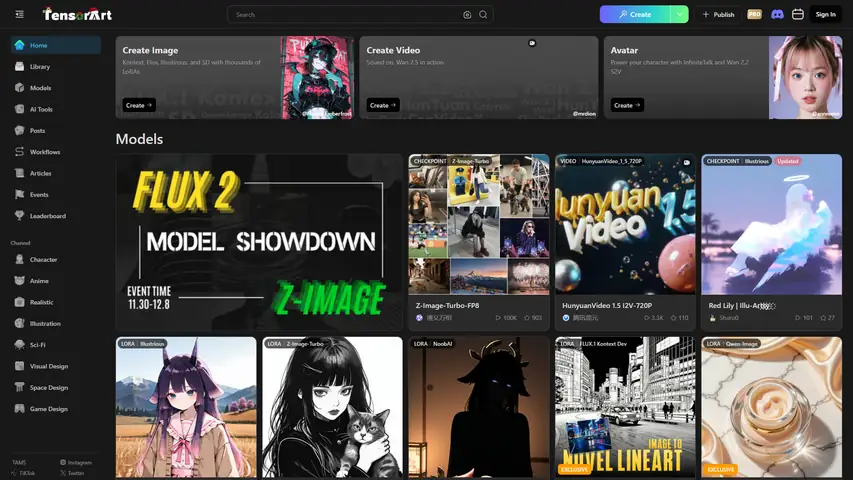Click star icon on Z-Image-Turbo-FP8 card
The height and width of the screenshot is (480, 853).
click(x=527, y=318)
